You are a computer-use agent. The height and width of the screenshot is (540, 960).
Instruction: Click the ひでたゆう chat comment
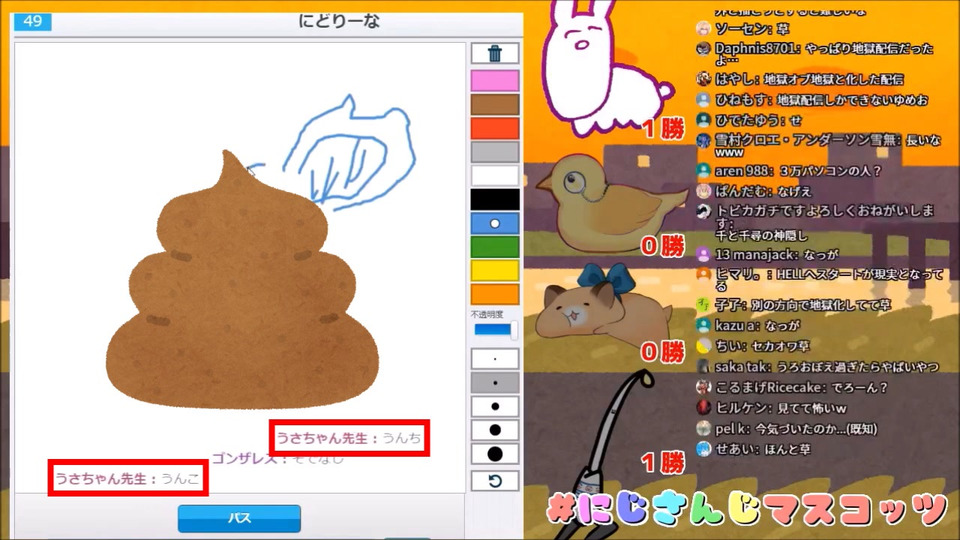coord(749,120)
